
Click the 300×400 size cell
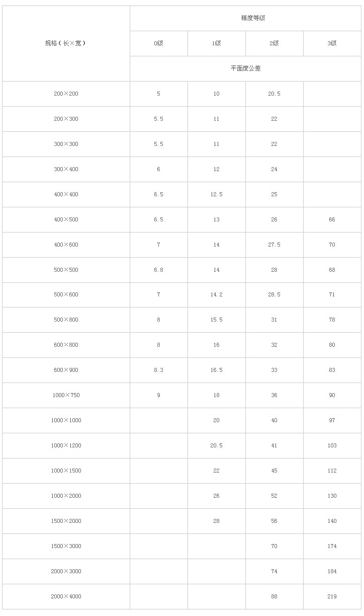[x=66, y=169]
